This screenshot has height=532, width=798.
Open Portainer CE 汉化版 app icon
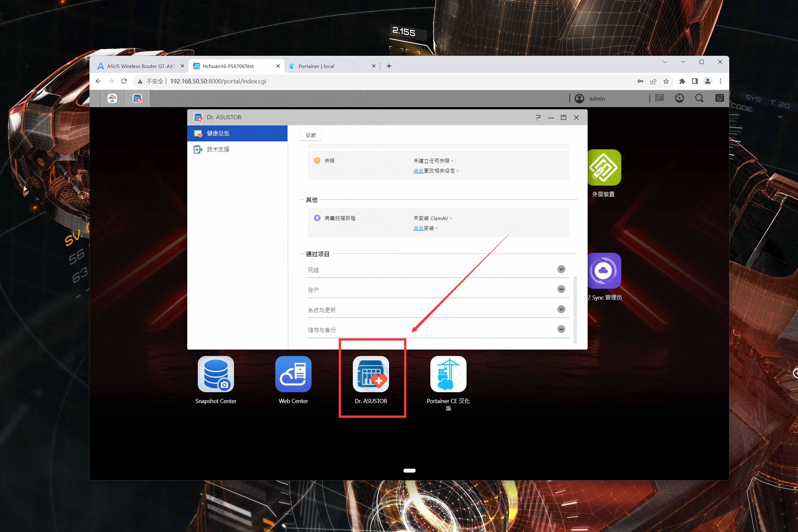pyautogui.click(x=448, y=374)
